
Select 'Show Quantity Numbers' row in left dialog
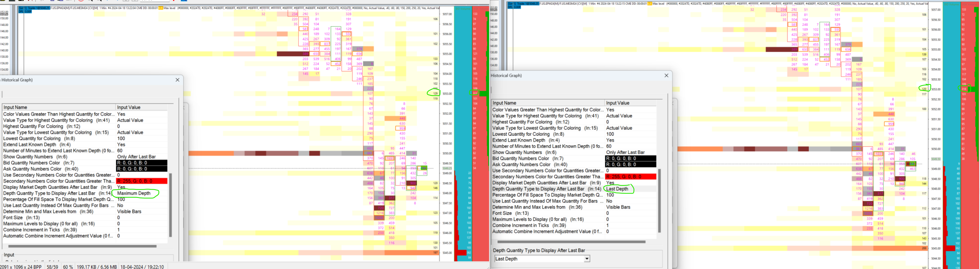click(x=85, y=157)
